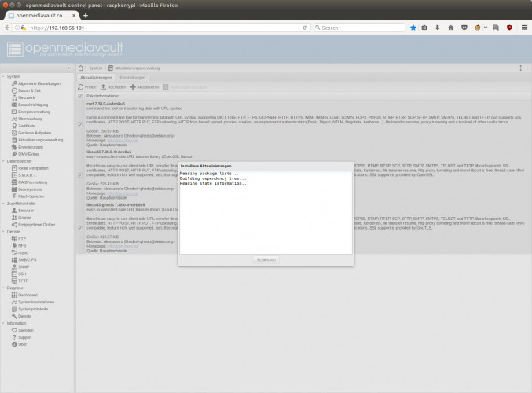Bookmark this page with the star icon
The height and width of the screenshot is (393, 532).
click(413, 28)
